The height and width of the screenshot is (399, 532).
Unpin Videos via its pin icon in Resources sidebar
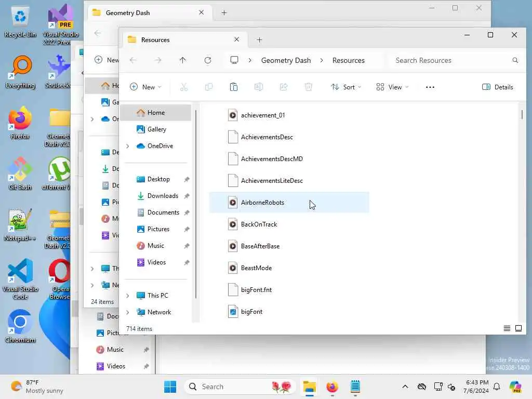point(187,262)
